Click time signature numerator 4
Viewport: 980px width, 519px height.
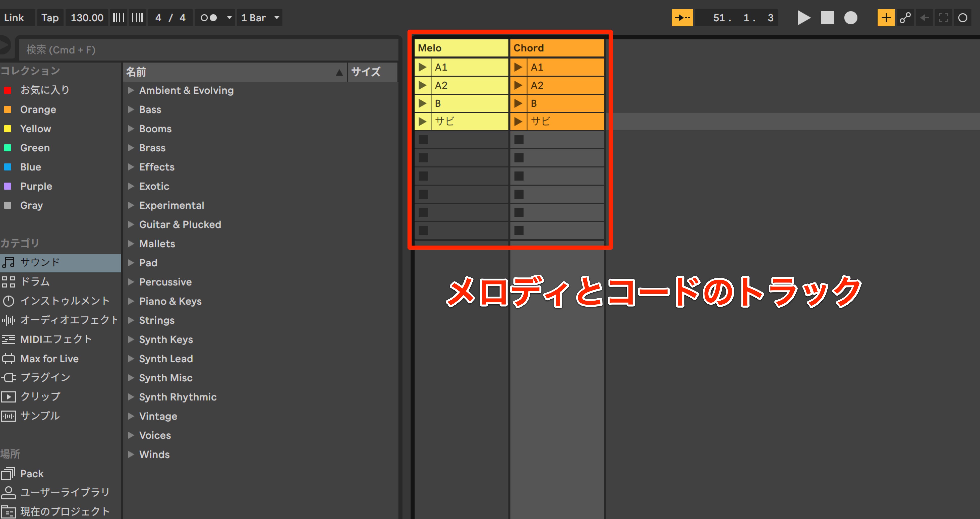[158, 17]
